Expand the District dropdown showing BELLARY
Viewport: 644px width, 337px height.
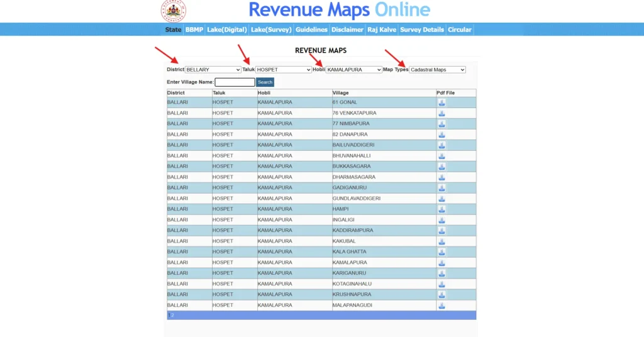click(213, 70)
